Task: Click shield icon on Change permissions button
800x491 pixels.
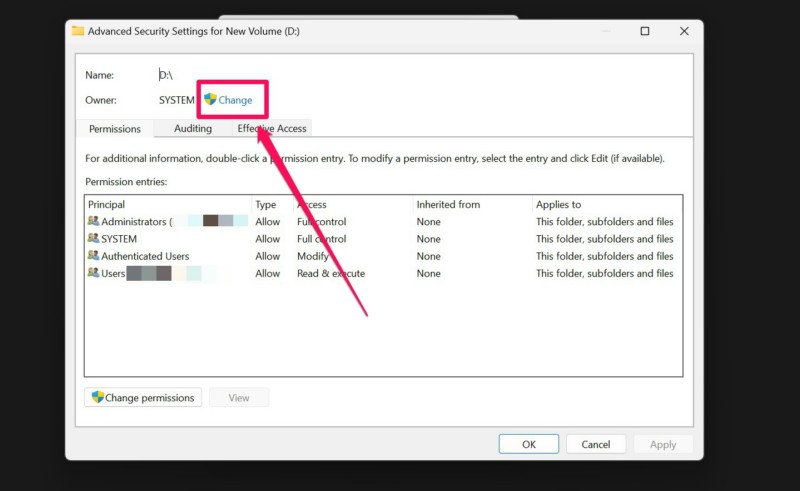Action: [x=98, y=397]
